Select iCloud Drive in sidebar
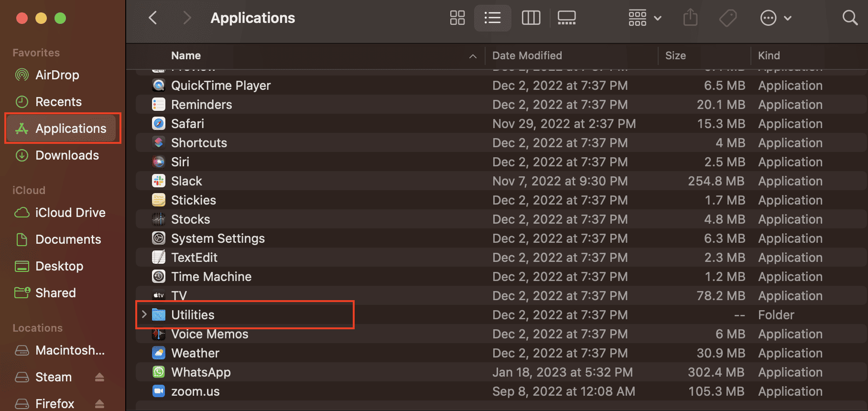 70,213
